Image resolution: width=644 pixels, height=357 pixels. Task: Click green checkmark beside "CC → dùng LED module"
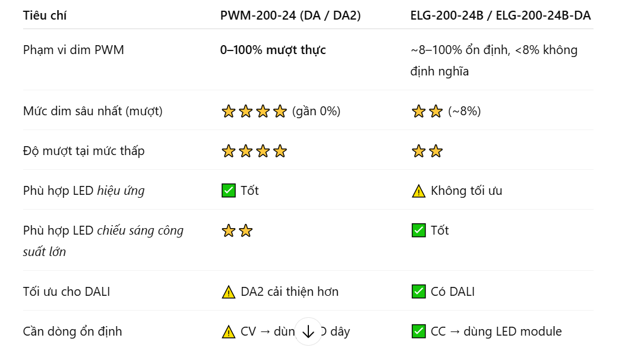(419, 331)
